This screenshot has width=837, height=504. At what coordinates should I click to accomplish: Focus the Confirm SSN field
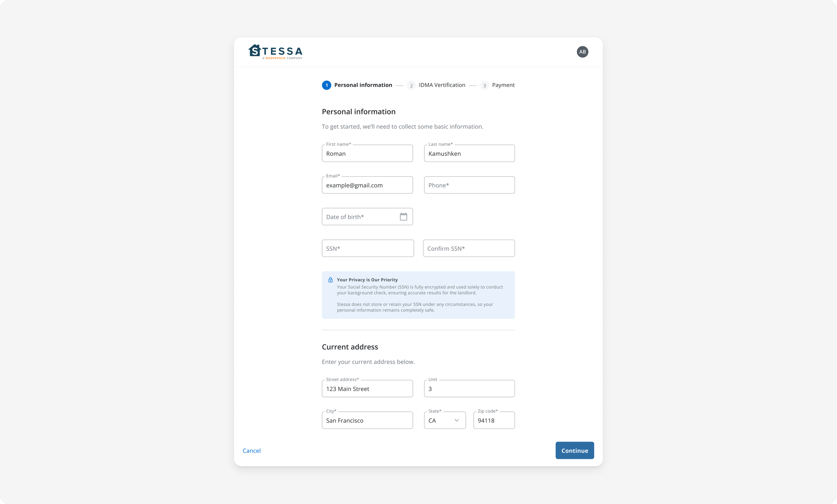click(468, 248)
